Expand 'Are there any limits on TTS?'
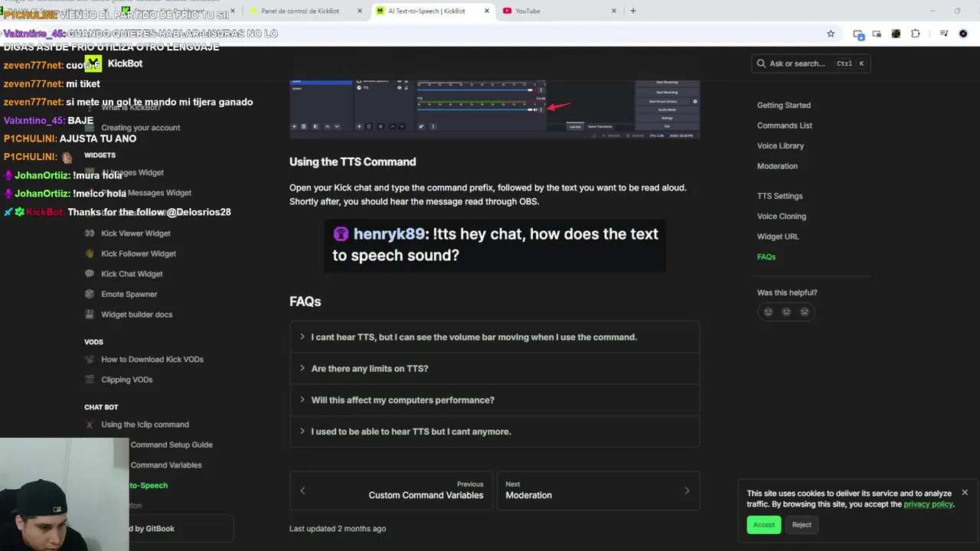This screenshot has width=980, height=551. 495,368
